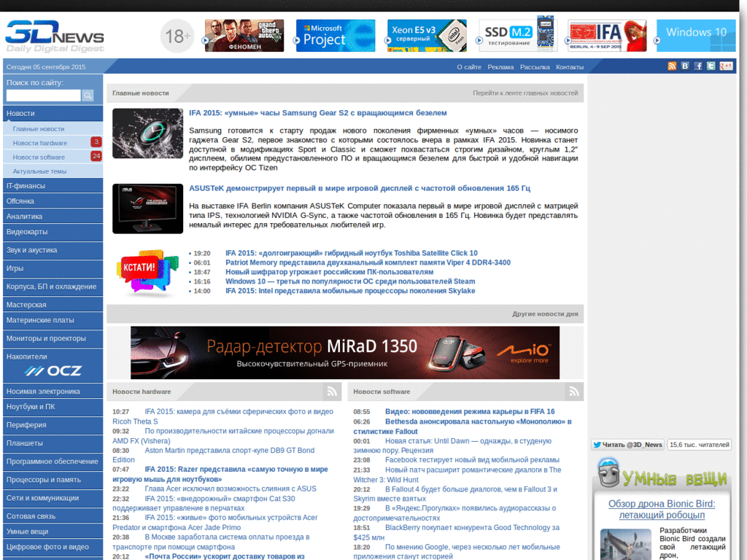Open Корпуса, БП и охлаждение section

pos(53,287)
